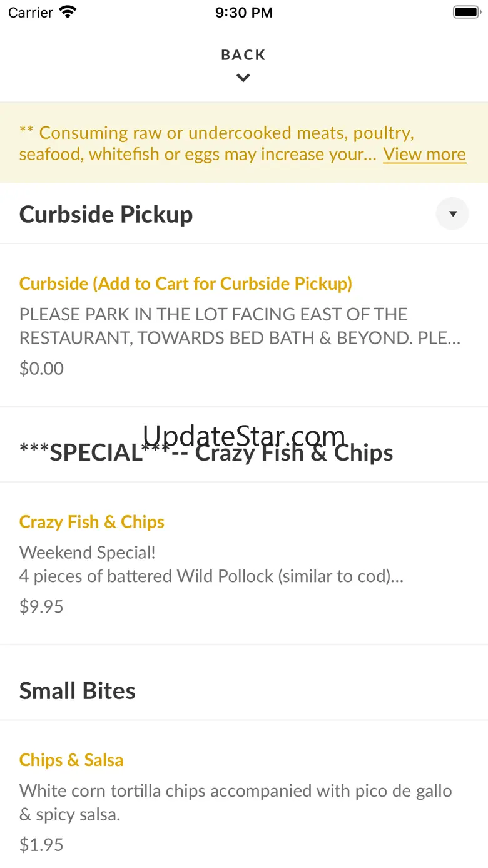This screenshot has width=488, height=868.
Task: Open the Curbside Pickup category dropdown arrow
Action: (x=452, y=214)
